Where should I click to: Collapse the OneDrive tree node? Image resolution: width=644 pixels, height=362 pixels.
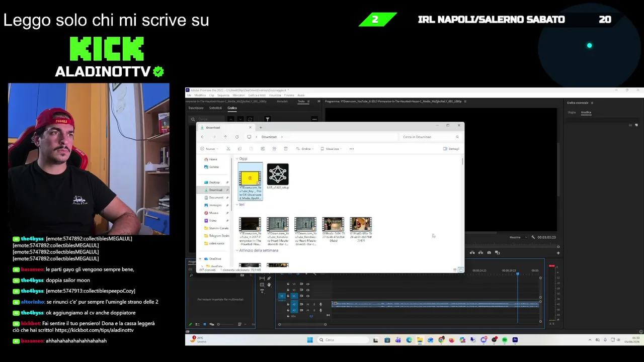(200, 259)
